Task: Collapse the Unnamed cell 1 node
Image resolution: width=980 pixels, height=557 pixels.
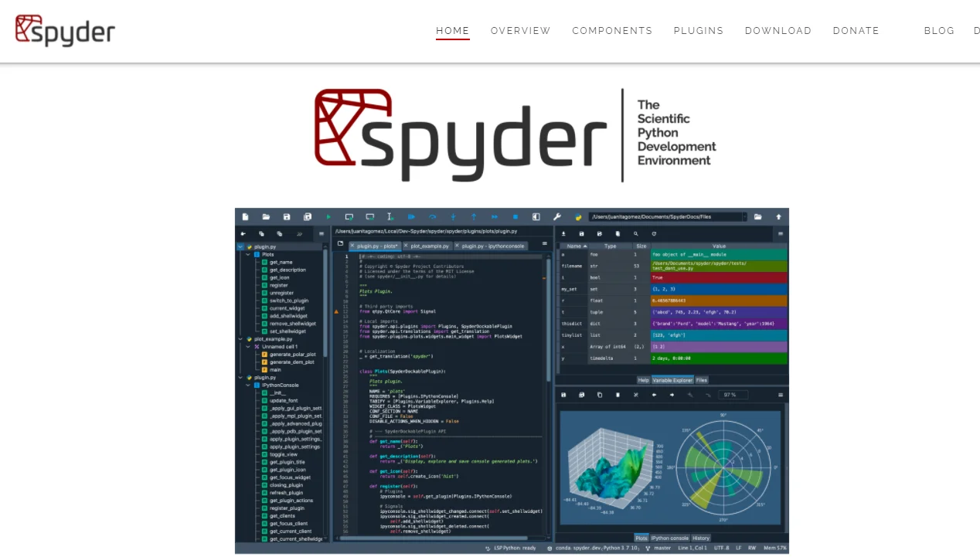Action: 249,346
